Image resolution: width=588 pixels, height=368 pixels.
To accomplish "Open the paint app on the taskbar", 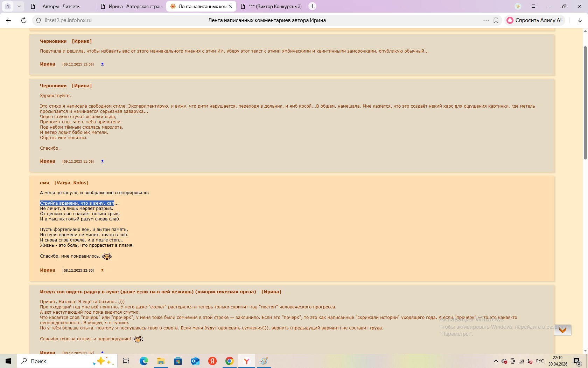I will point(264,361).
